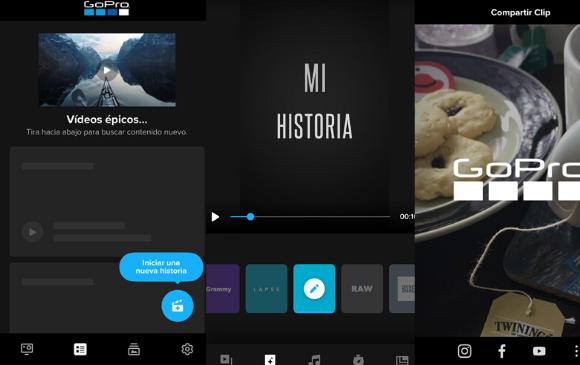Open the themes tab icon in editor
The height and width of the screenshot is (365, 580).
[270, 360]
